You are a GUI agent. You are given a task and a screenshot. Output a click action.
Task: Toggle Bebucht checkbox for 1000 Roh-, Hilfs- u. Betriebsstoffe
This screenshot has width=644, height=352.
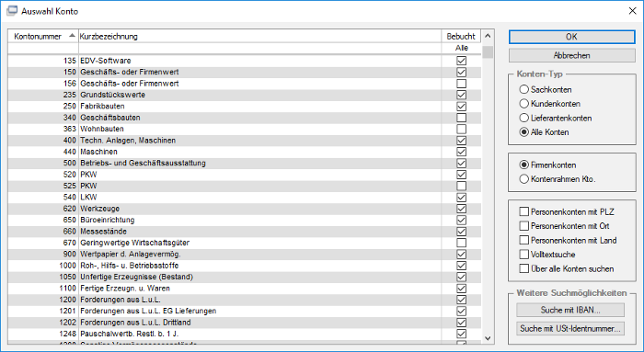click(x=461, y=266)
